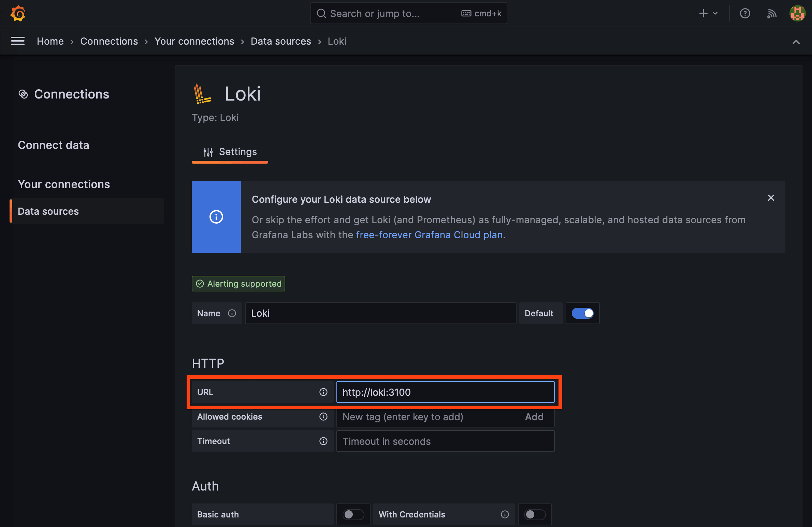Click the Type: Loki subtitle text
The height and width of the screenshot is (527, 812).
tap(215, 118)
